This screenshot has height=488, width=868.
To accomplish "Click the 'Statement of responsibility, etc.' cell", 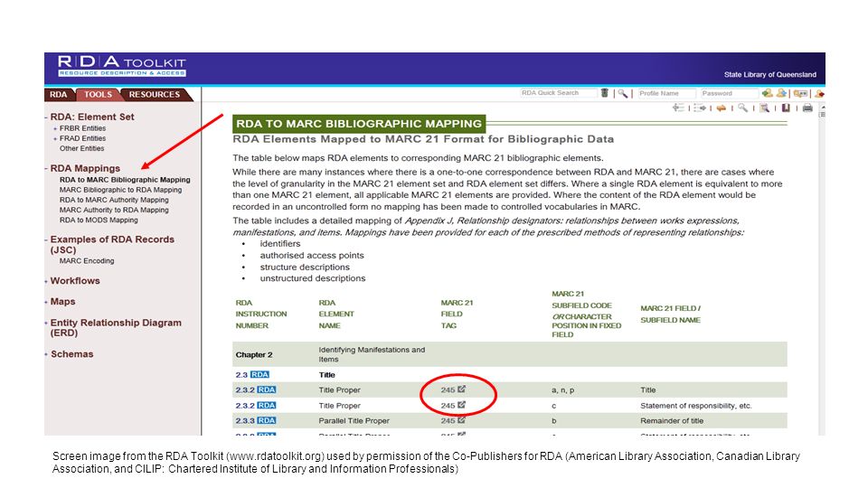I will (696, 406).
